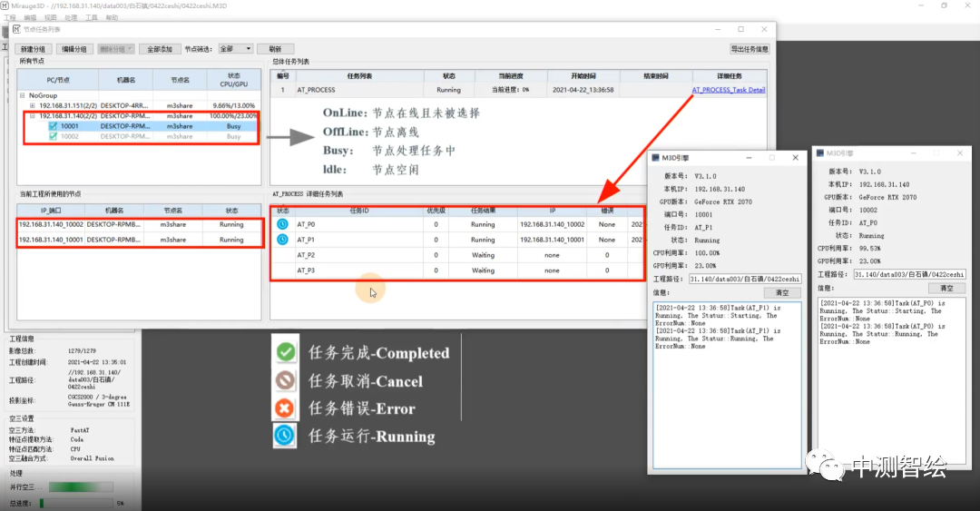Collapse the NoGroup tree node
Screen dimensions: 980x511
click(x=23, y=95)
